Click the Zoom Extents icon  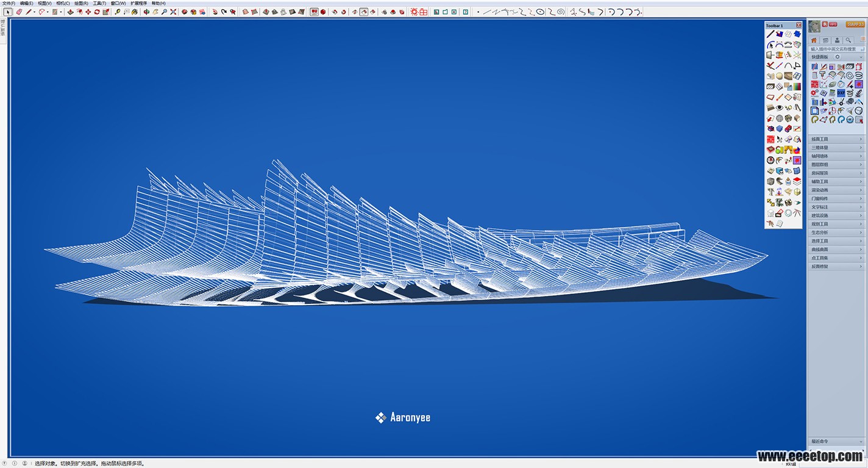[x=173, y=12]
